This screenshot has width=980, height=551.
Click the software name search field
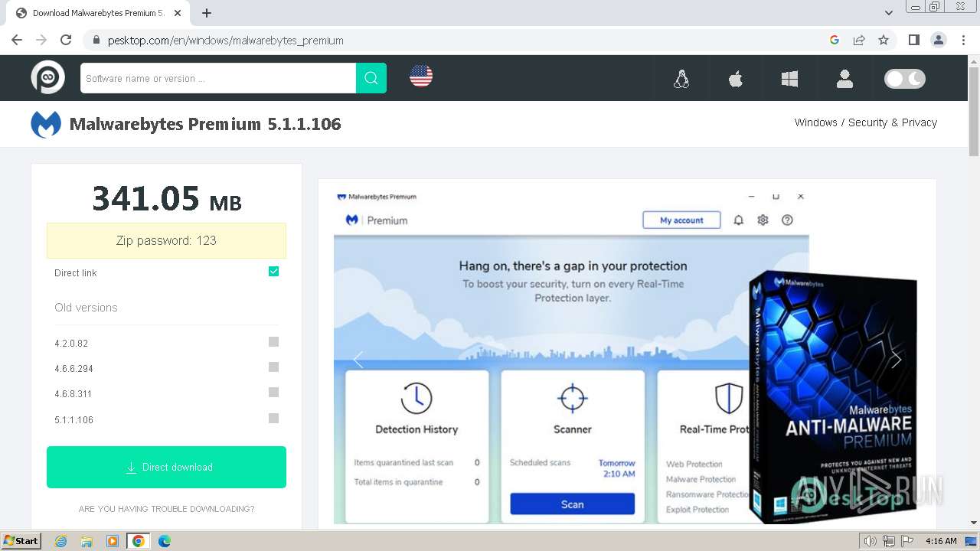218,78
